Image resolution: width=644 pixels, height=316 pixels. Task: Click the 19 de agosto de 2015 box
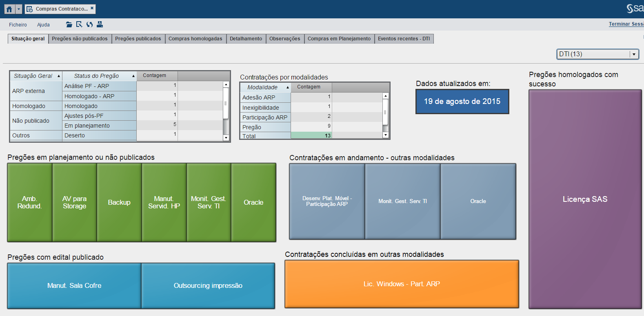(462, 102)
